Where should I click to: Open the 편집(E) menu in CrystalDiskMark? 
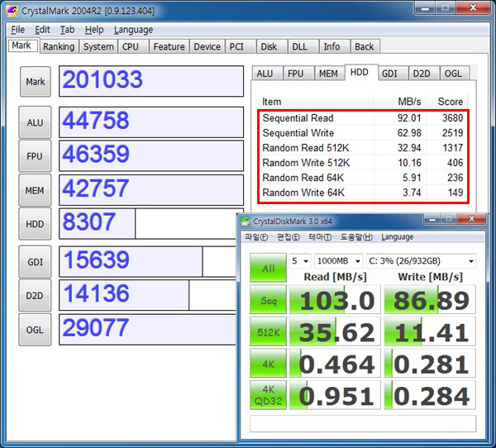tap(289, 237)
